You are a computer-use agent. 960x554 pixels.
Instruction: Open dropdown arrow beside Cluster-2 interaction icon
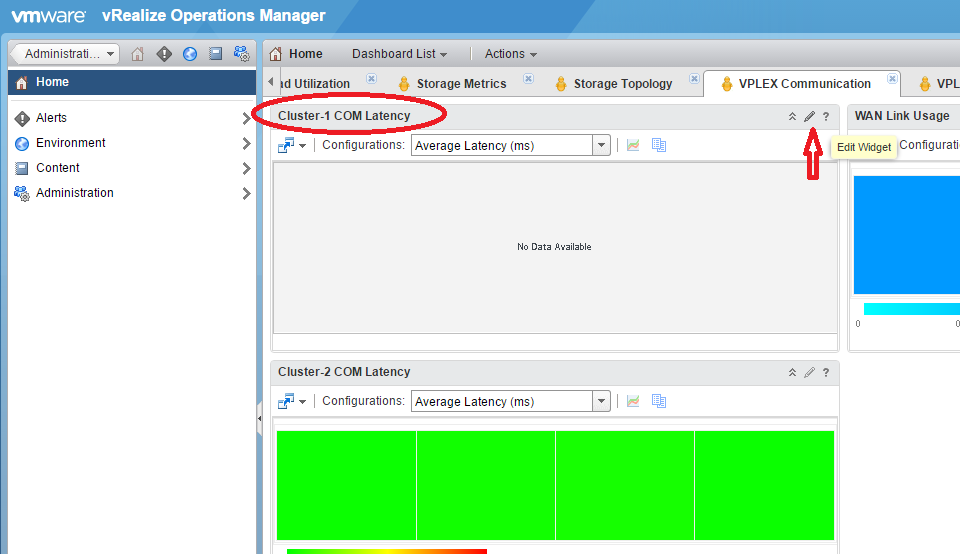pos(302,402)
